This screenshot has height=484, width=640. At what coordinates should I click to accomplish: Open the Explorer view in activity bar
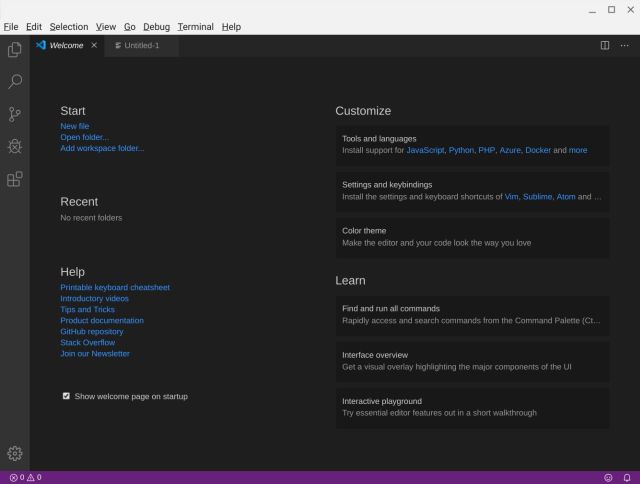[15, 49]
